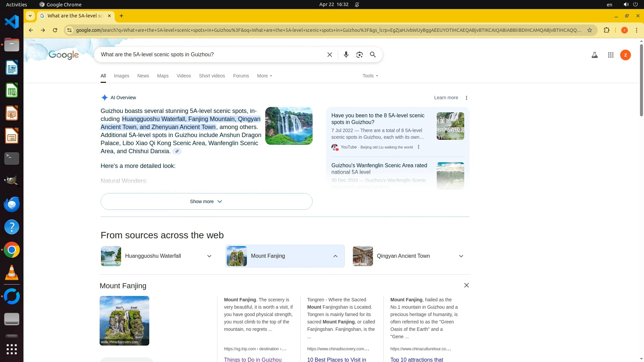Switch to the Videos tab
Image resolution: width=644 pixels, height=362 pixels.
coord(183,76)
